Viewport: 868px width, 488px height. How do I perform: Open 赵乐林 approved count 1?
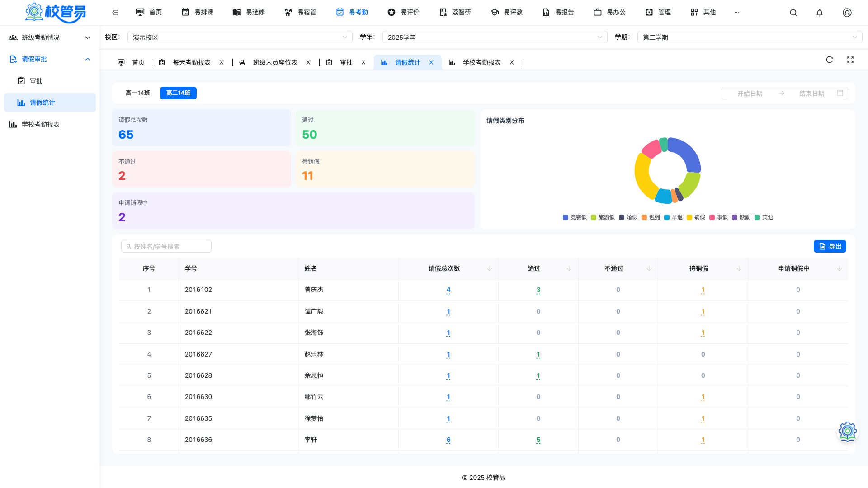click(x=538, y=355)
